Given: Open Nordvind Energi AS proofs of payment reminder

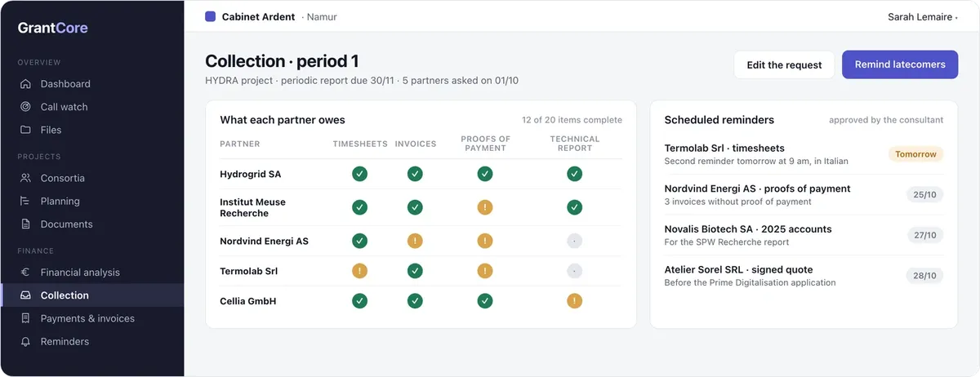Looking at the screenshot, I should [x=804, y=194].
